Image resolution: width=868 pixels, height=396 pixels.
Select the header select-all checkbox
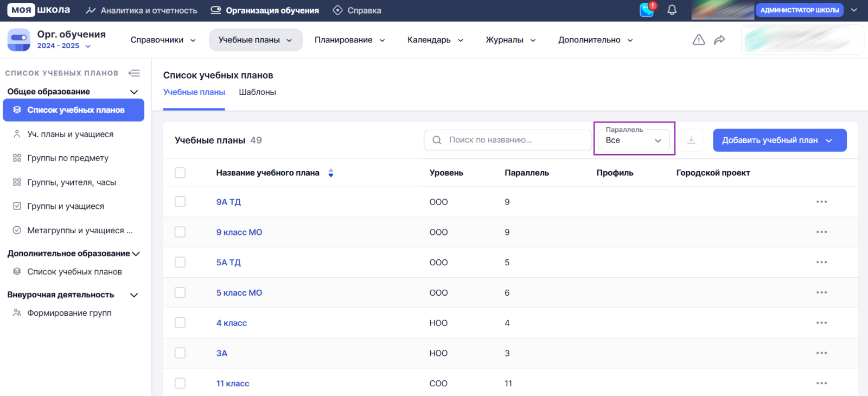point(180,173)
